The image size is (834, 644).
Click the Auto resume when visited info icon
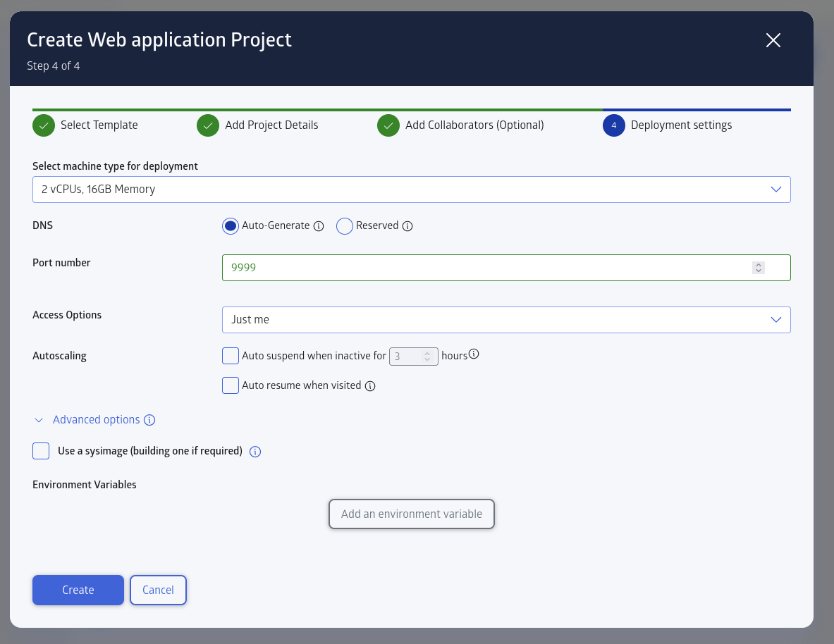[x=370, y=386]
